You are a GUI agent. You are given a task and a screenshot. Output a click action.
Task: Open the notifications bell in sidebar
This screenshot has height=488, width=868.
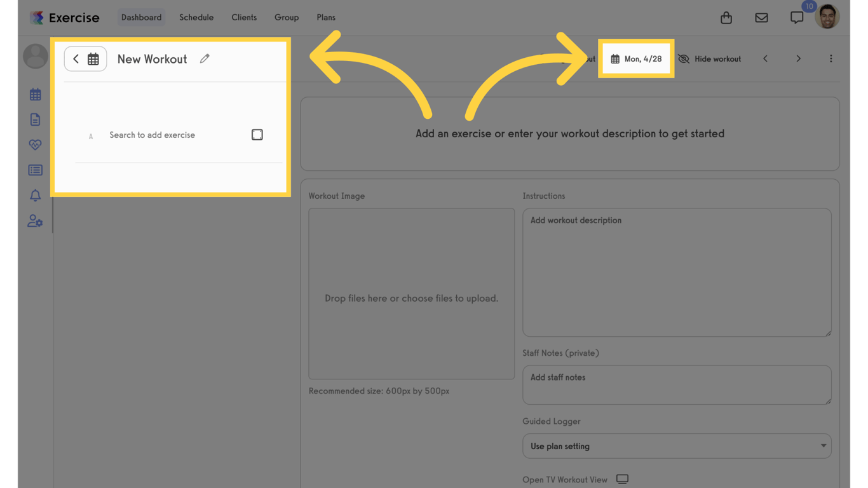(35, 196)
